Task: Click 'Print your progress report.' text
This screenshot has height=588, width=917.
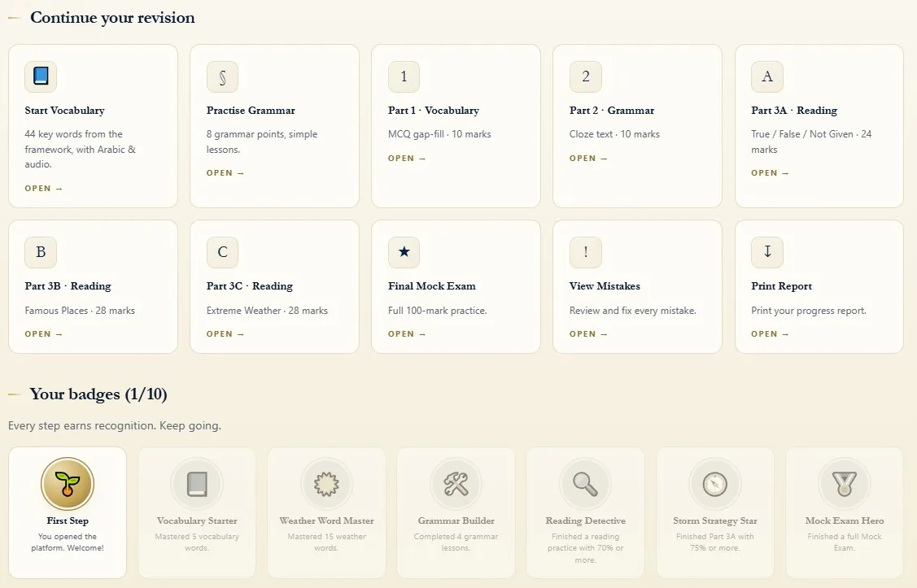Action: coord(809,311)
